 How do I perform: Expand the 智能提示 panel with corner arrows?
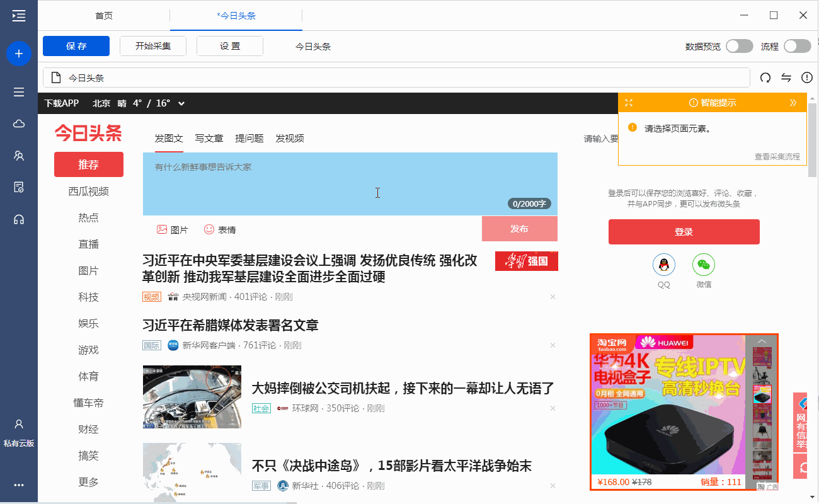(628, 103)
